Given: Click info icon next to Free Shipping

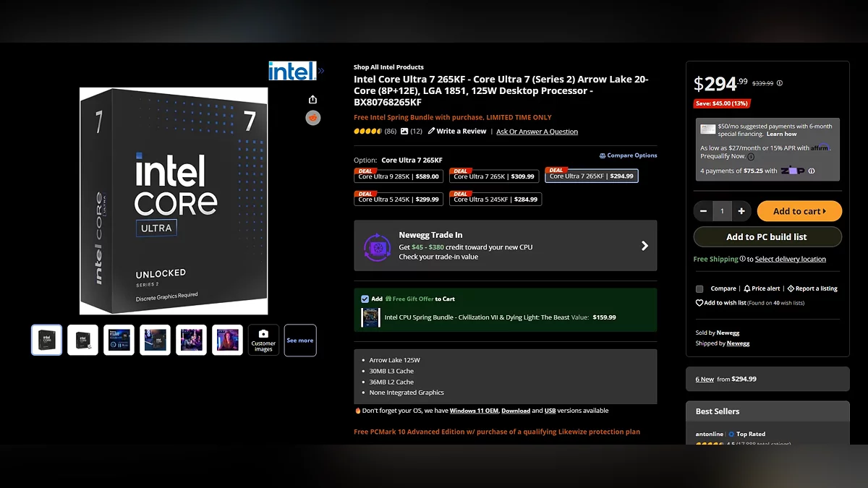Looking at the screenshot, I should click(x=743, y=259).
